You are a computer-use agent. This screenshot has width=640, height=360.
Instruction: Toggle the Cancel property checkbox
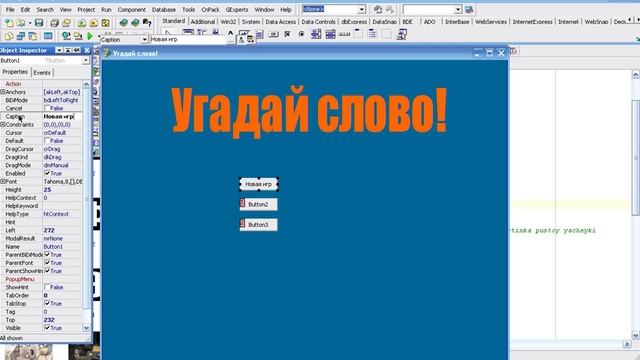tap(47, 108)
